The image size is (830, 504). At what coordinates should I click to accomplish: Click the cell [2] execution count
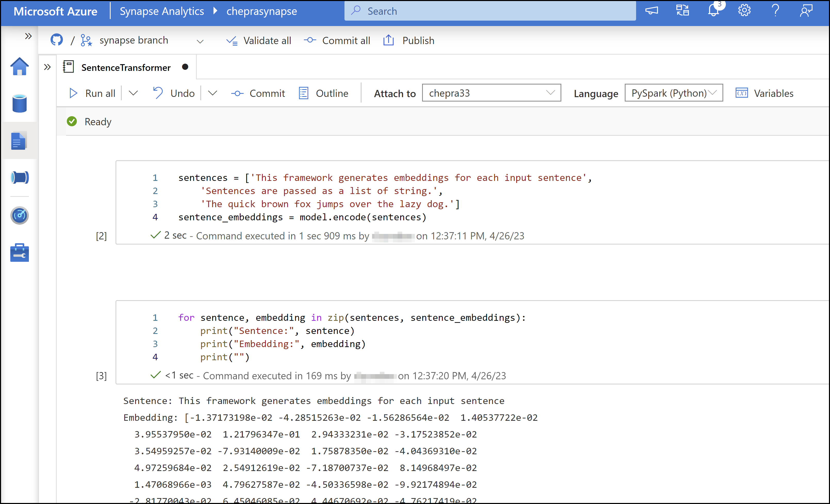point(101,236)
